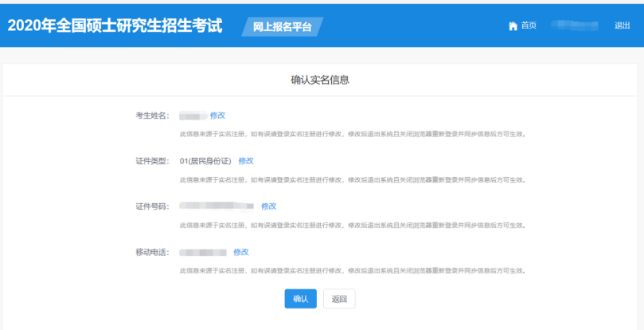Screen dimensions: 644x330
Task: Click the 考生姓名 field label
Action: [152, 116]
